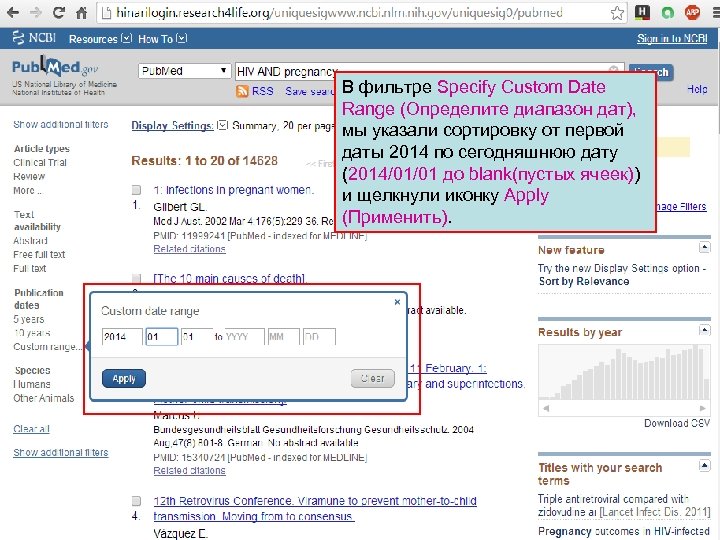Click the RSS link

pos(262,91)
